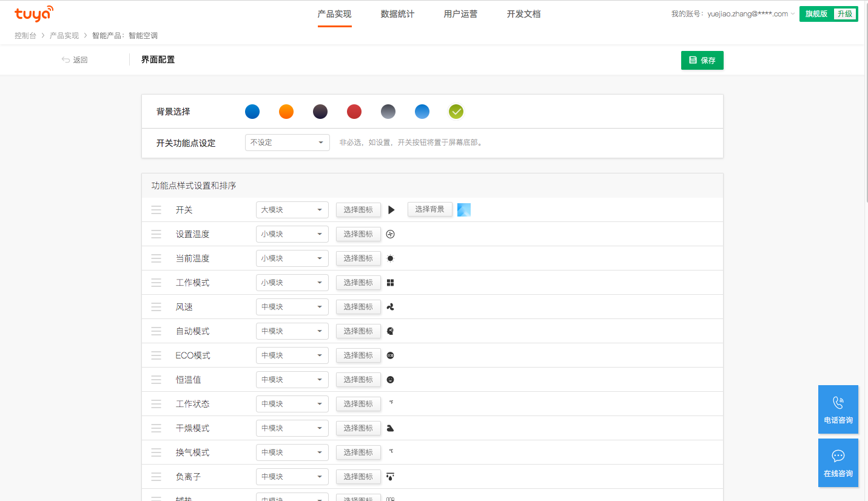
Task: Choose the orange background option
Action: tap(286, 112)
